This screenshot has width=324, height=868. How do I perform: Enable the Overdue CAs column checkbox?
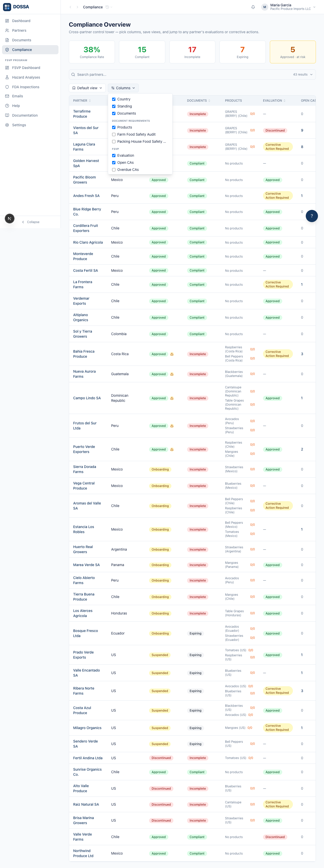pos(114,170)
